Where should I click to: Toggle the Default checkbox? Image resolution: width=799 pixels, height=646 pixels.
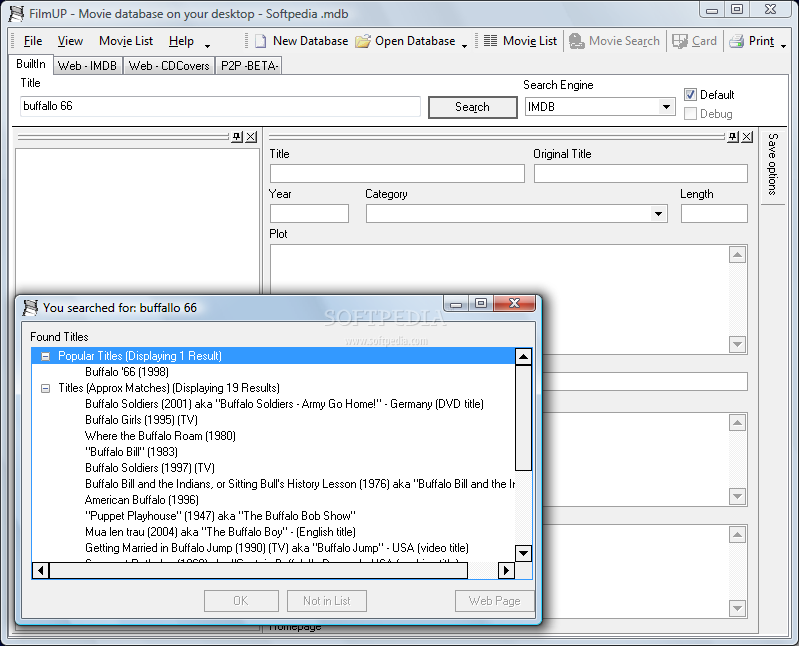point(690,94)
